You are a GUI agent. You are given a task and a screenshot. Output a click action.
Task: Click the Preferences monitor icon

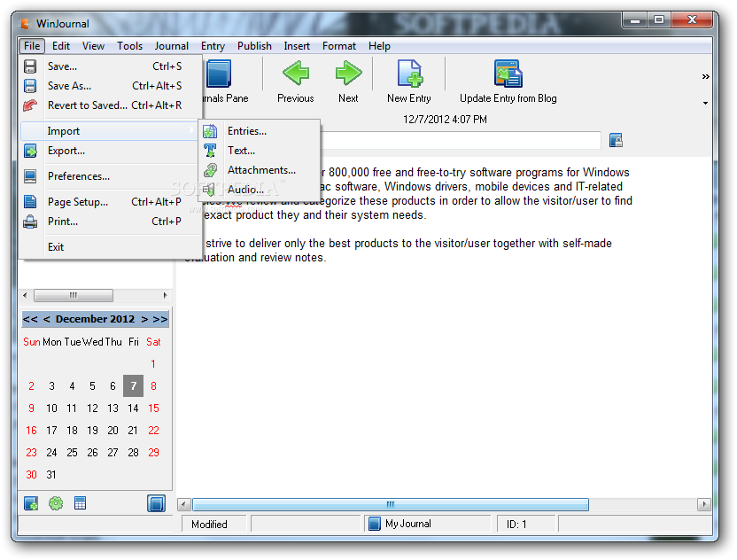tap(30, 176)
